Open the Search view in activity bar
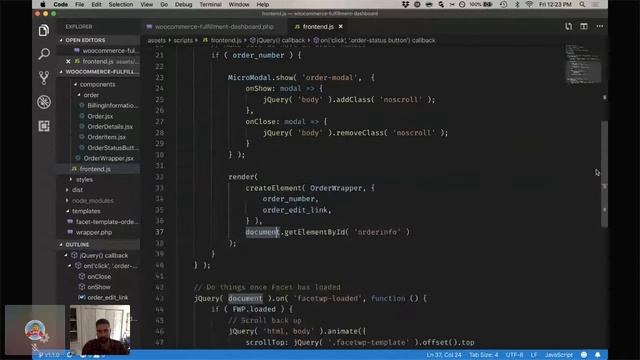640x360 pixels. [44, 53]
